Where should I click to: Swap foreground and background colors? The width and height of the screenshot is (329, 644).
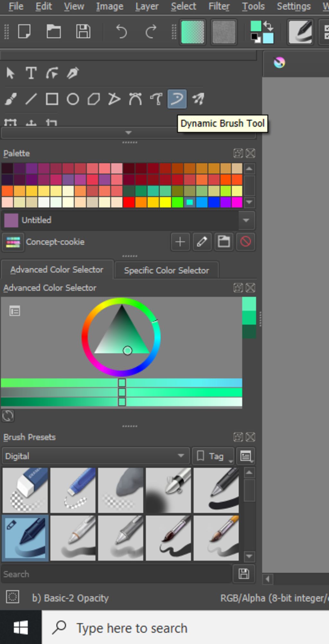(x=268, y=26)
